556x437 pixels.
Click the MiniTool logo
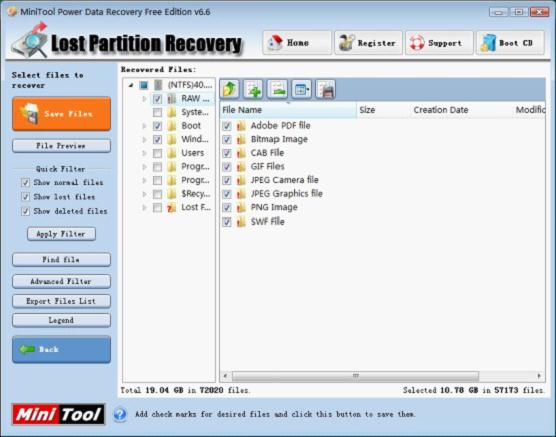click(x=59, y=414)
